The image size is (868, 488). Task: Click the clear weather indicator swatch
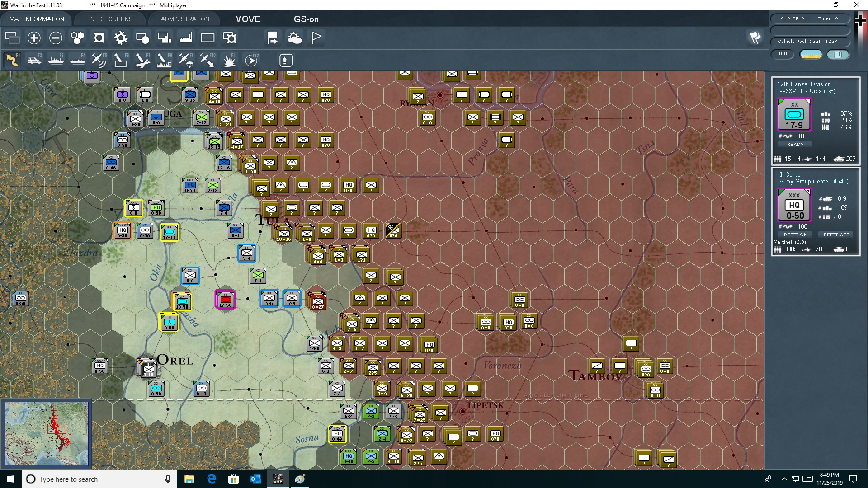(811, 54)
